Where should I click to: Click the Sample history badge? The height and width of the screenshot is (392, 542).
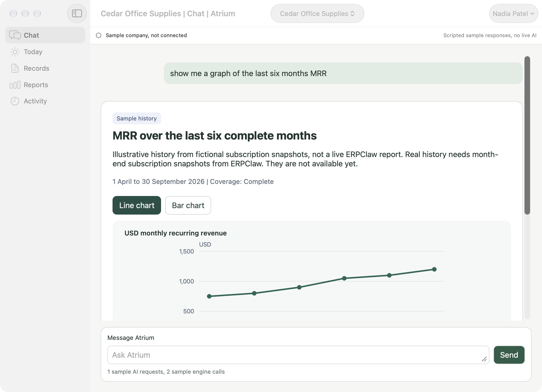point(137,118)
